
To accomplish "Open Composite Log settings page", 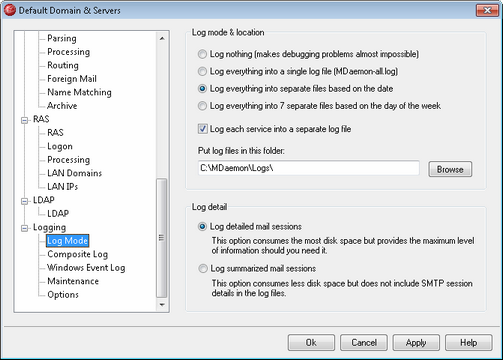I will click(x=78, y=254).
